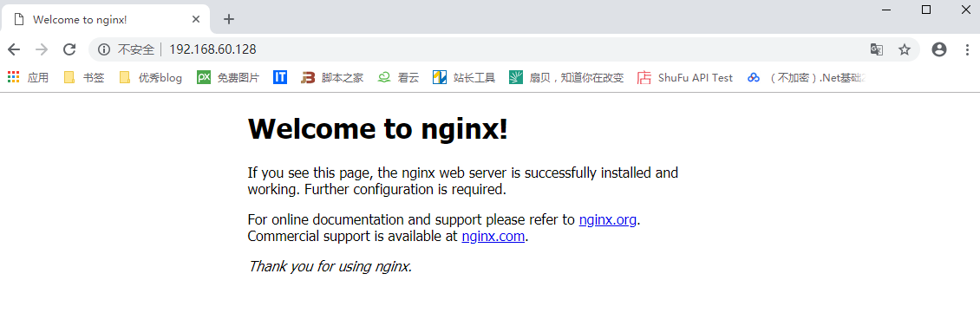Open the 站长工具 bookmark
Screen dimensions: 980x326
point(464,77)
